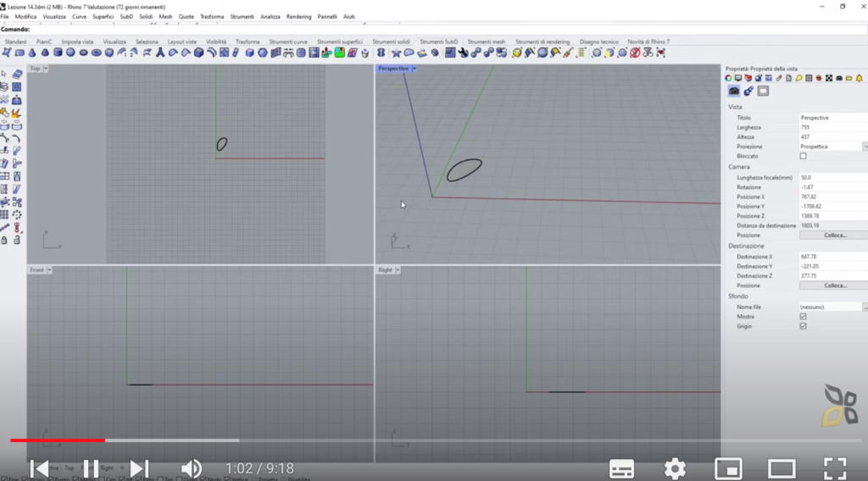Select the colorful green grid icon
Viewport: 868px width, 481px height.
coord(339,53)
